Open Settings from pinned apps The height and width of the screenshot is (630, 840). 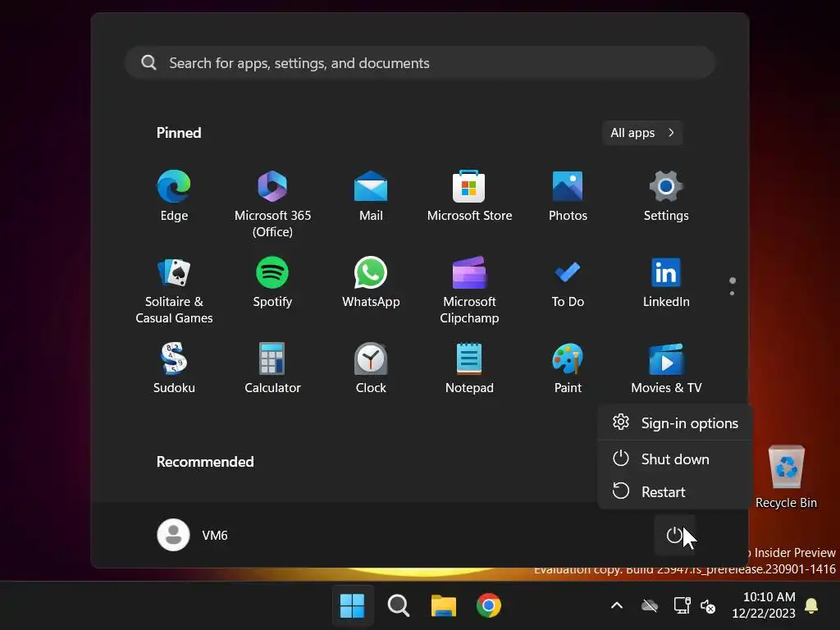666,195
